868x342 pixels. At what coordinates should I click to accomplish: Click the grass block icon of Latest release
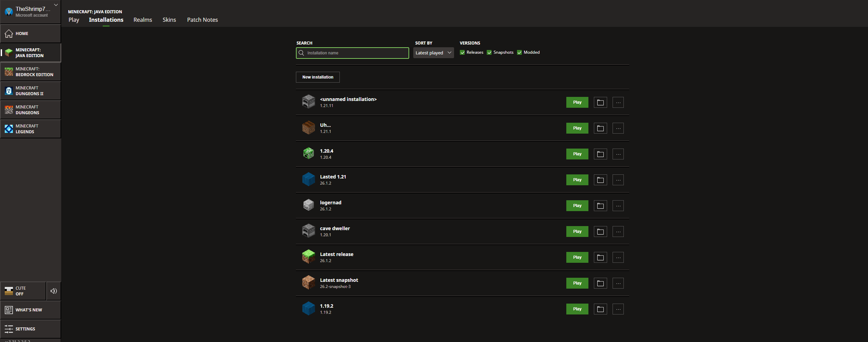click(308, 257)
